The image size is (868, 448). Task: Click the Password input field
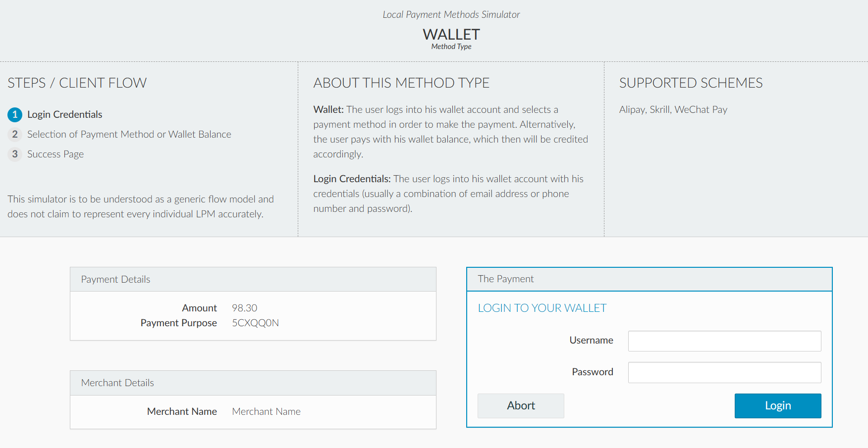point(724,372)
